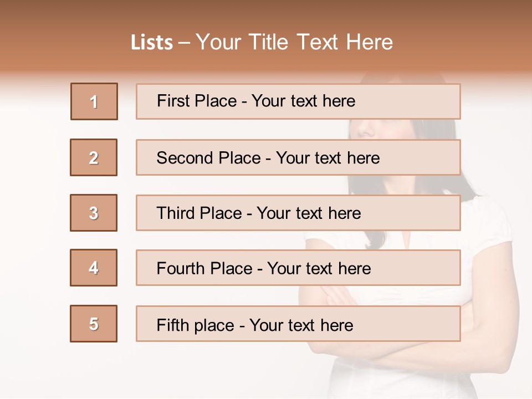This screenshot has width=532, height=399.
Task: Click the number 2 box
Action: [x=94, y=157]
